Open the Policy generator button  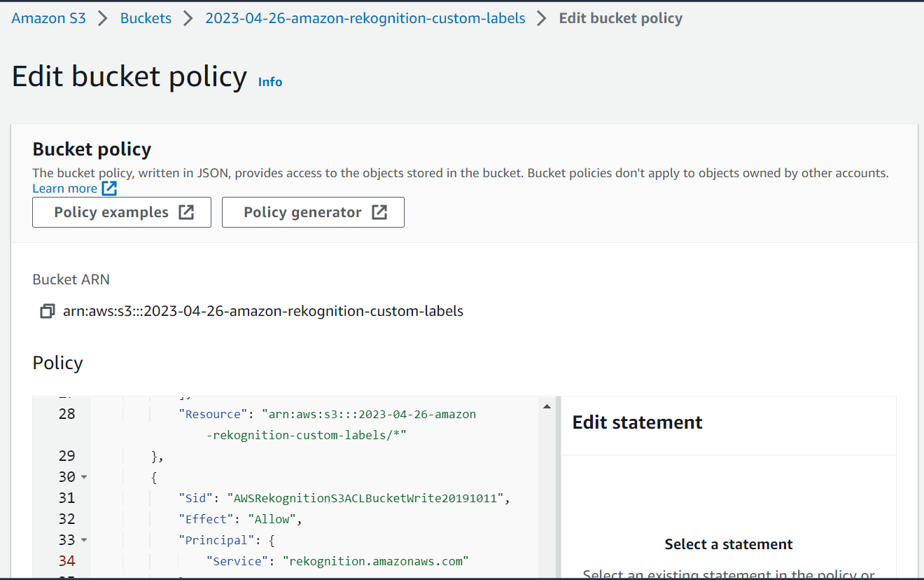(313, 212)
